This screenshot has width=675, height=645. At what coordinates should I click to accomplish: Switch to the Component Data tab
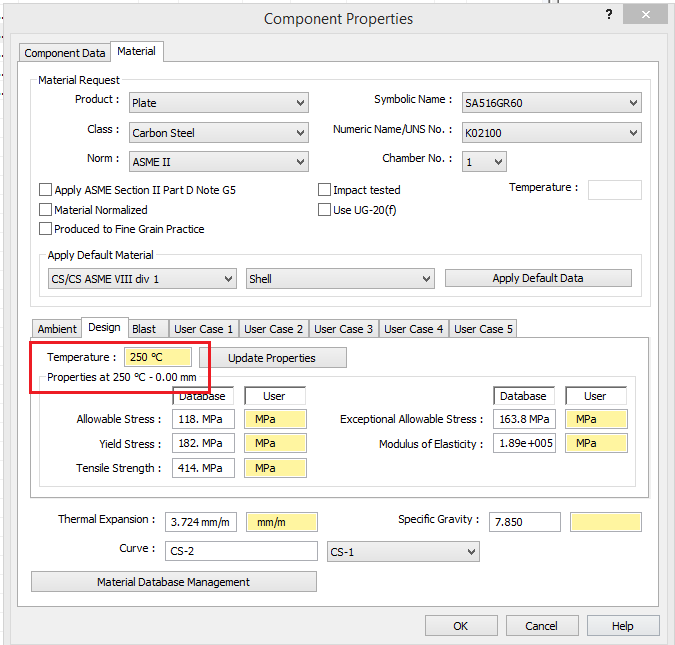[65, 53]
